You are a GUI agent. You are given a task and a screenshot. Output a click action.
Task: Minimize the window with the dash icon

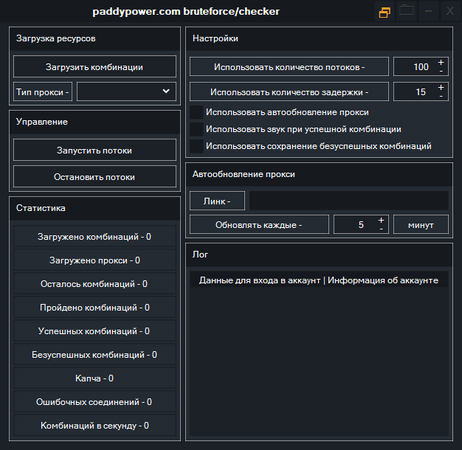pos(428,11)
